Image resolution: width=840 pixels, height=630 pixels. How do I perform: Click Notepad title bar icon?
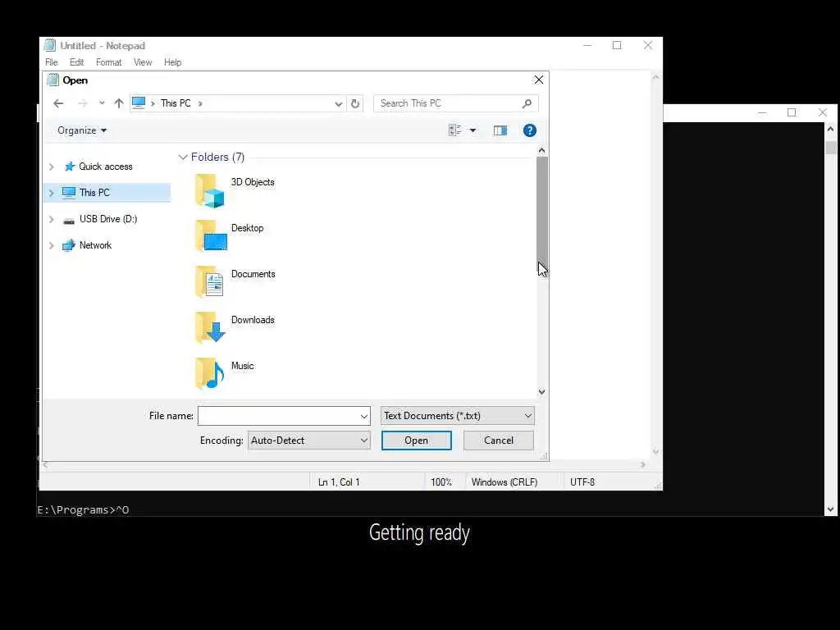(x=50, y=46)
